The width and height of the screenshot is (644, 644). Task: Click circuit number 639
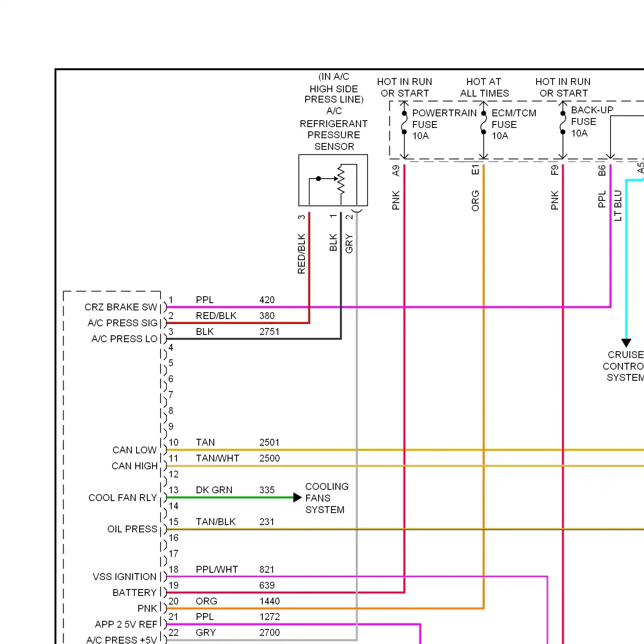[x=267, y=585]
